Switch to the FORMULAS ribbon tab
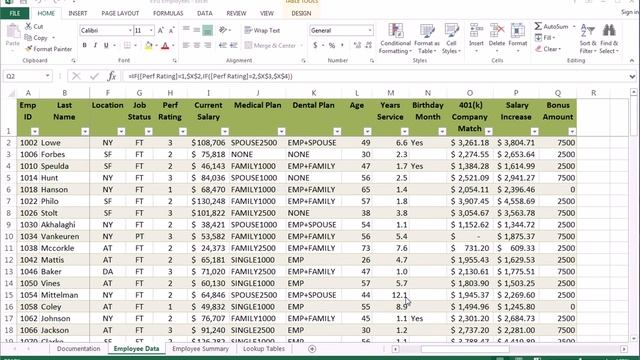Image resolution: width=640 pixels, height=360 pixels. pyautogui.click(x=168, y=13)
